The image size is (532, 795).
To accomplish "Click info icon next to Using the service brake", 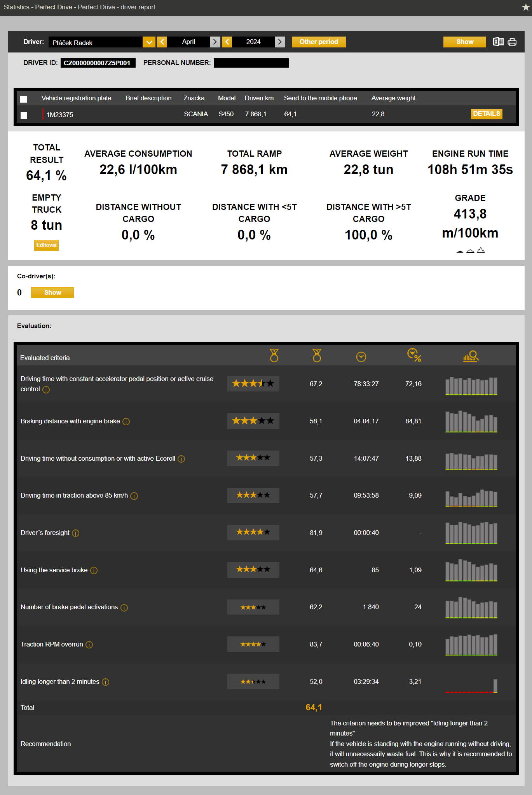I will [x=94, y=570].
